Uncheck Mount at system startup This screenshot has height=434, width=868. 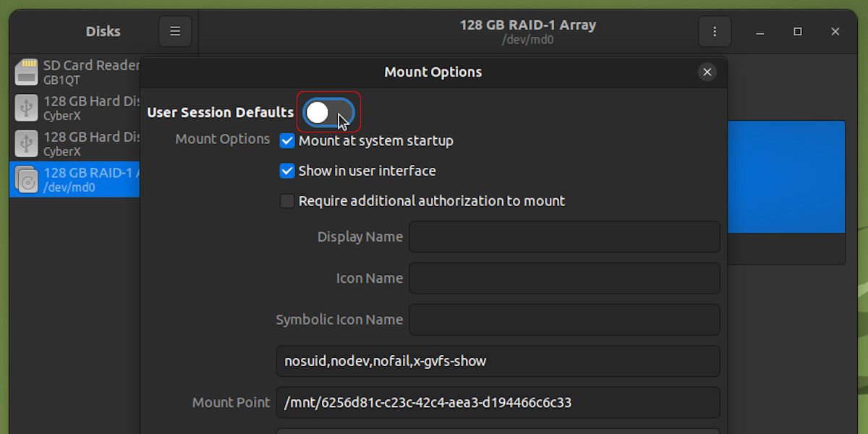coord(287,140)
